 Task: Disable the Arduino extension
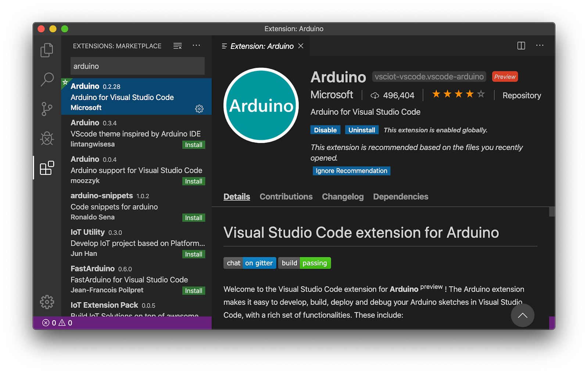[325, 130]
